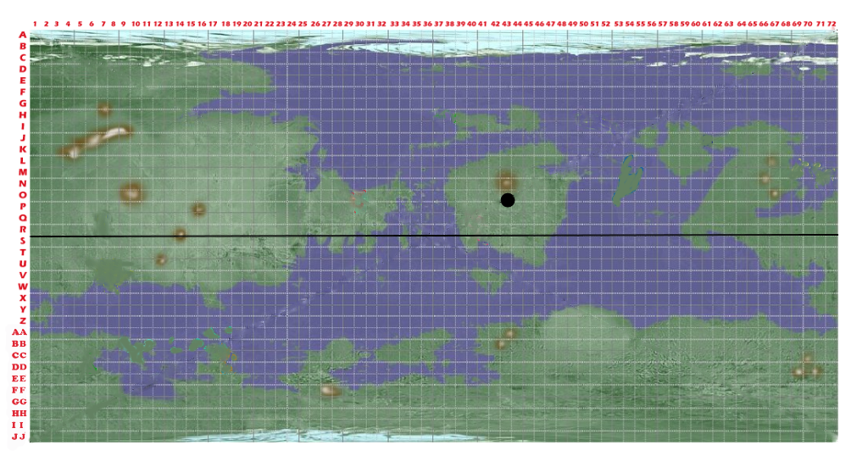Select row label HH
Image resolution: width=868 pixels, height=473 pixels.
point(19,413)
